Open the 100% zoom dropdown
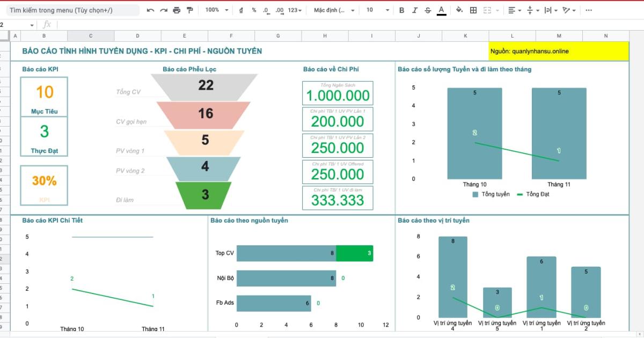This screenshot has height=338, width=644. 217,10
